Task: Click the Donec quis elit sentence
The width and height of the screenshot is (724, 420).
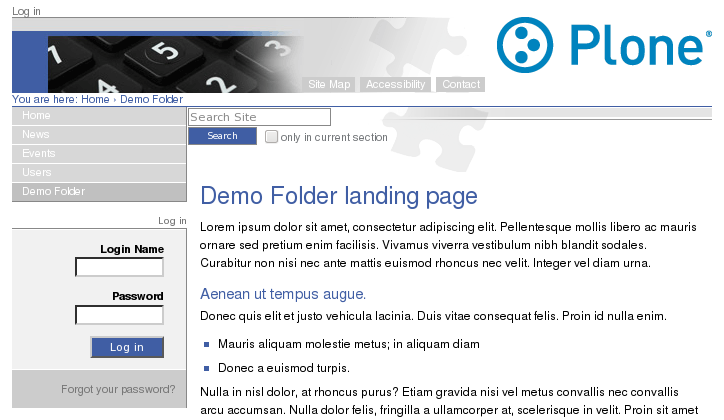Action: tap(308, 316)
